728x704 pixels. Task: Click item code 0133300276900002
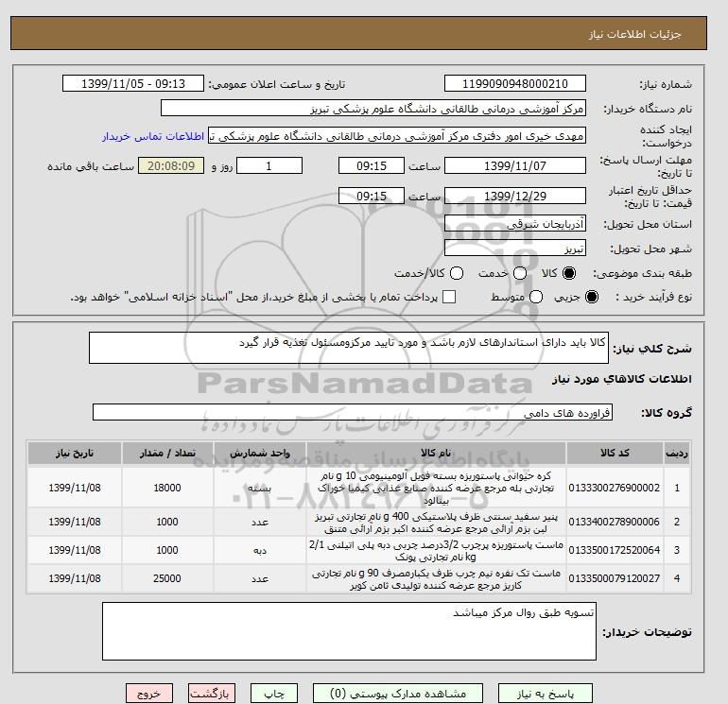615,488
